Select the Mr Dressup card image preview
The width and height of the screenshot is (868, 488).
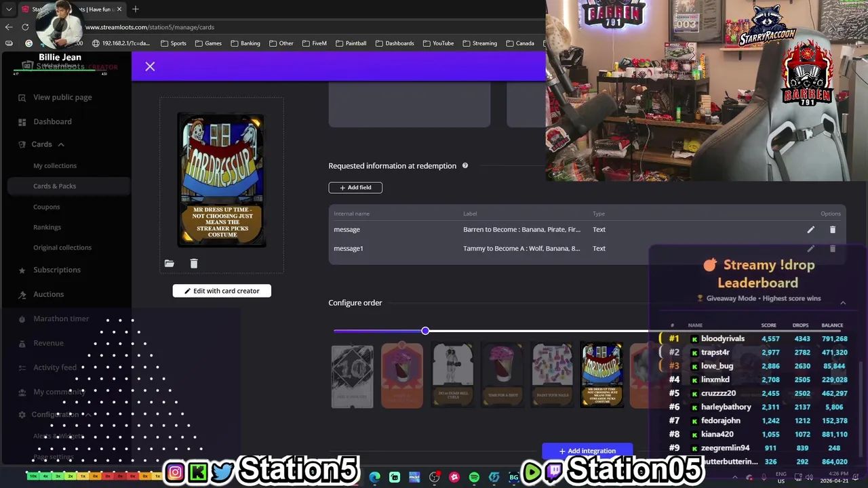coord(222,180)
